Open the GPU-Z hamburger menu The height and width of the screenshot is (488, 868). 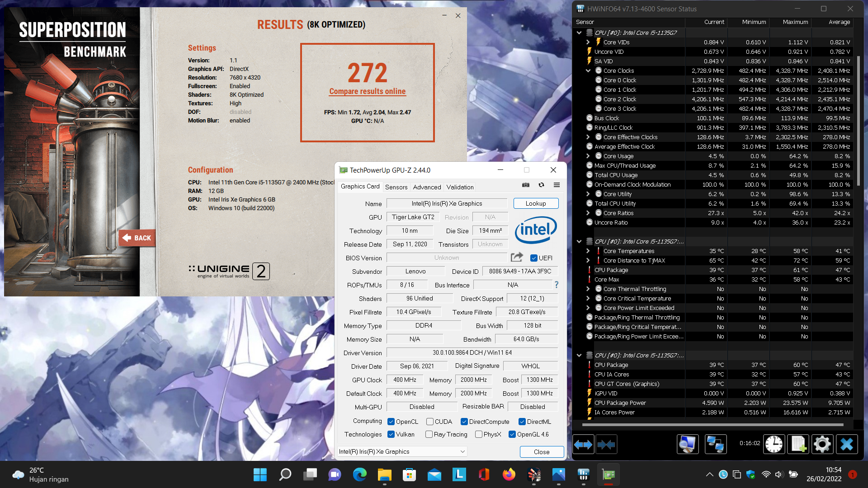point(557,185)
